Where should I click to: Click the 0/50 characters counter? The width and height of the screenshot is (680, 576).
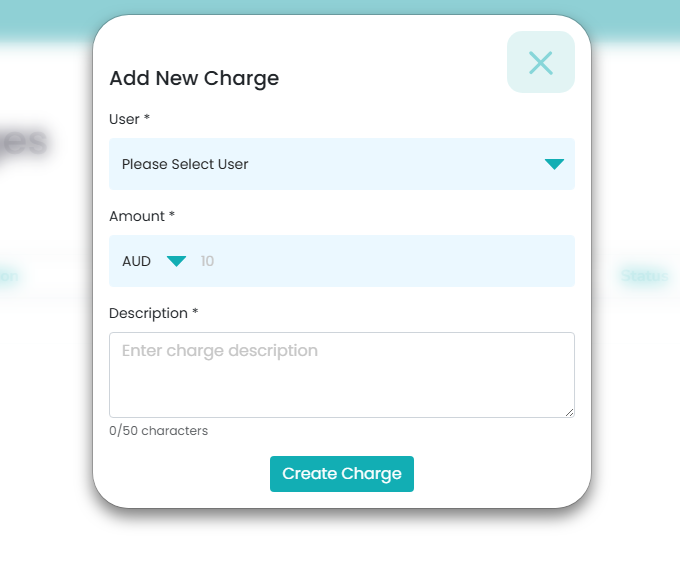point(158,431)
